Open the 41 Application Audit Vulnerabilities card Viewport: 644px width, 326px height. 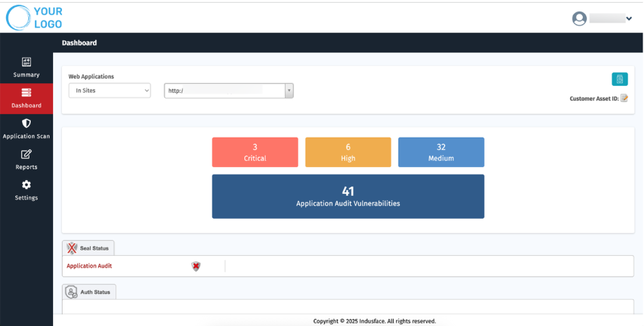[x=348, y=196]
